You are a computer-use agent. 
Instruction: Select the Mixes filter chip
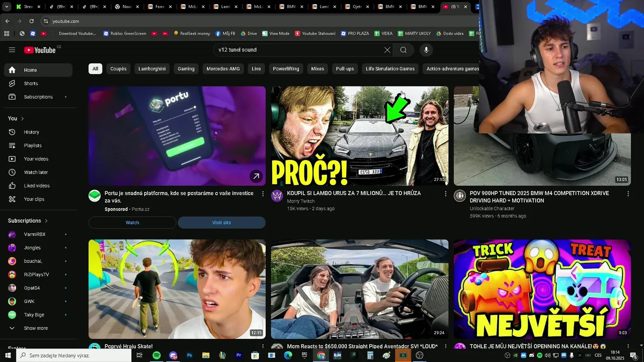(317, 69)
